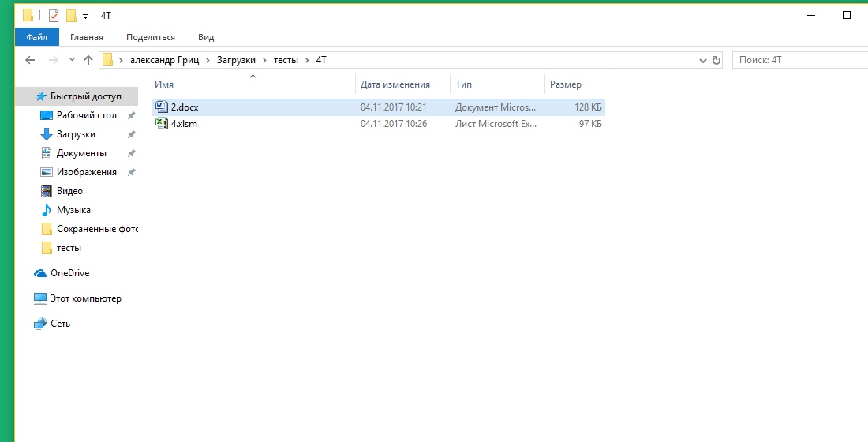Select the Excel icon of 4.xlsm
The width and height of the screenshot is (868, 442).
(162, 123)
